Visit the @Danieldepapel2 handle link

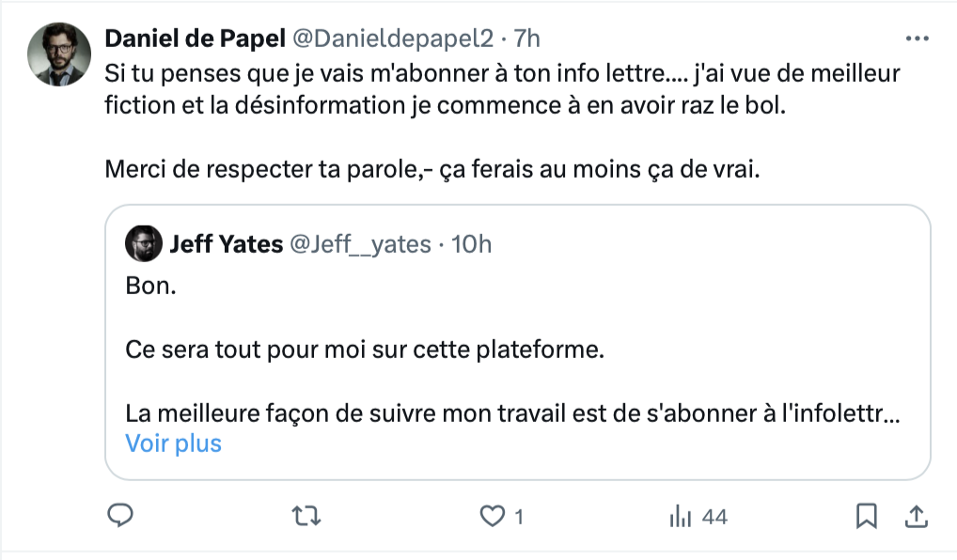pos(393,39)
